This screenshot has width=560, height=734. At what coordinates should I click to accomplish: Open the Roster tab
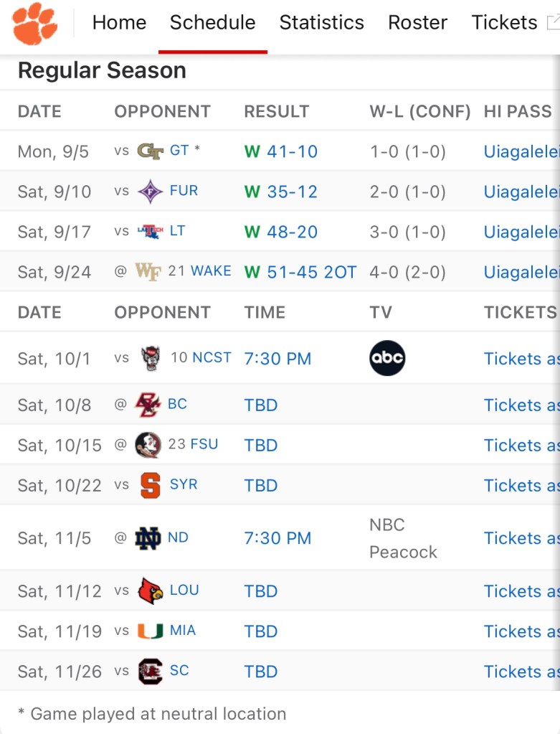tap(417, 23)
